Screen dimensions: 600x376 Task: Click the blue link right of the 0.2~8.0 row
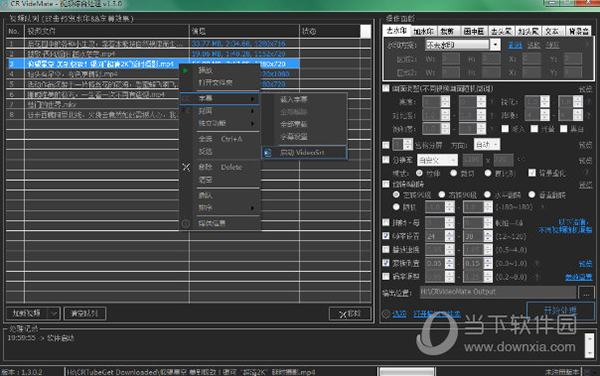point(579,277)
